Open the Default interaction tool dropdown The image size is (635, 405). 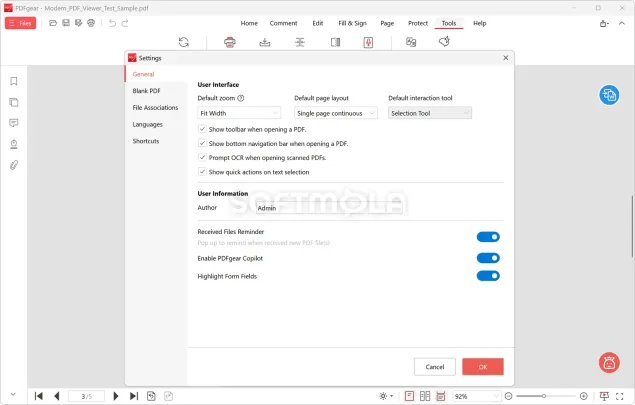[x=430, y=113]
